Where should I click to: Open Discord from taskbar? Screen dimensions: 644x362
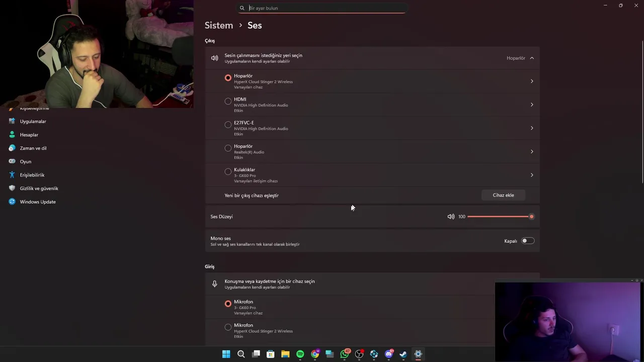[388, 354]
